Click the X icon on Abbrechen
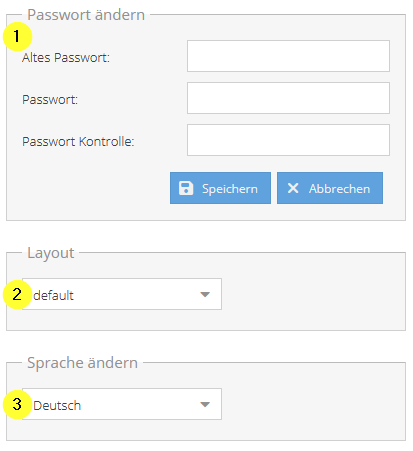413x451 pixels. point(293,188)
